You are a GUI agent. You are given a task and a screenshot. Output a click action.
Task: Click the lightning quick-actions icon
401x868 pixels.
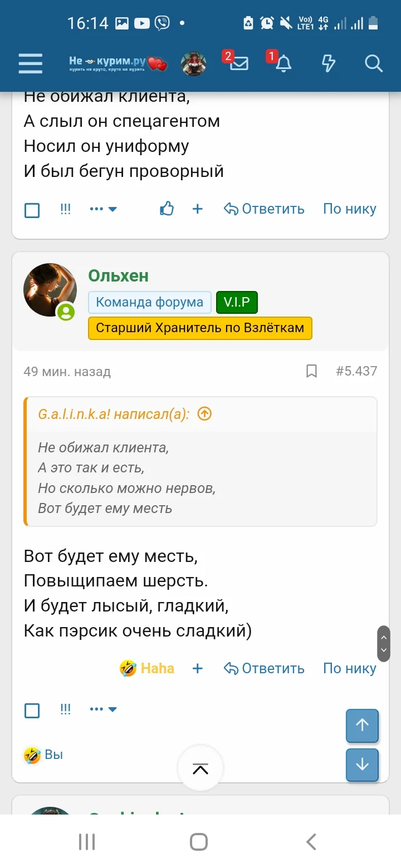pos(328,63)
